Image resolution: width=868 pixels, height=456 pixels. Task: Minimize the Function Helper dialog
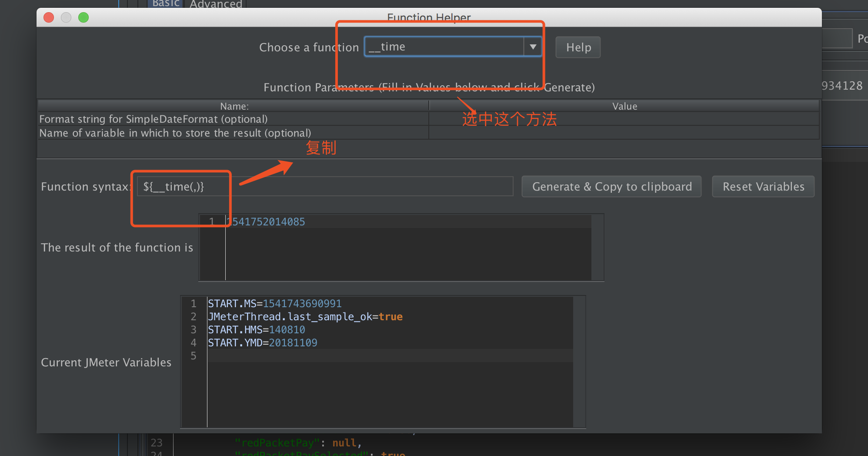coord(66,17)
